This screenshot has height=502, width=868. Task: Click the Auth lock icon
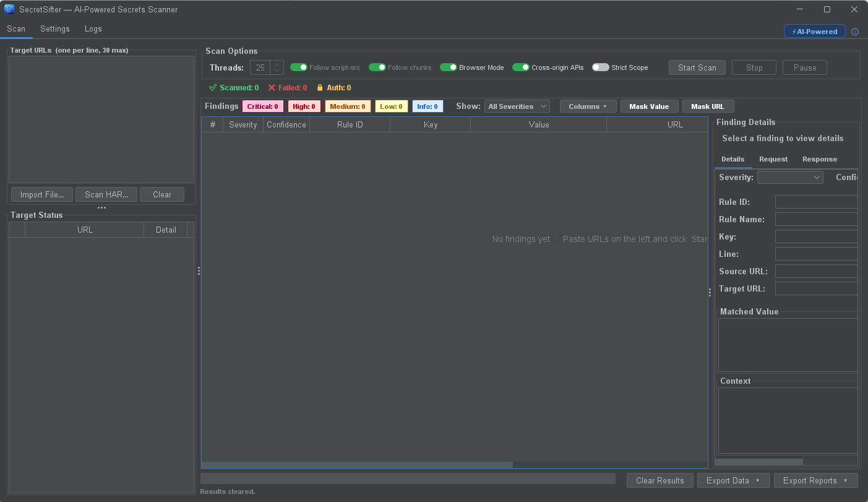[320, 88]
